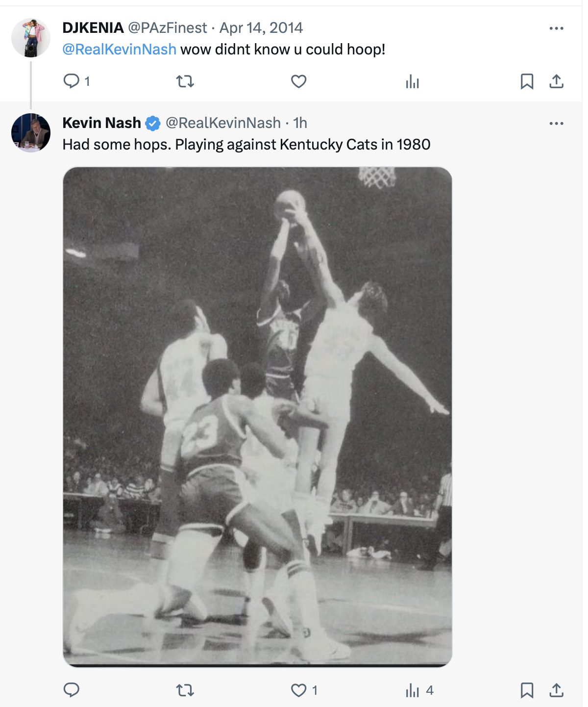Bookmark Kevin Nash's tweet

coord(527,690)
